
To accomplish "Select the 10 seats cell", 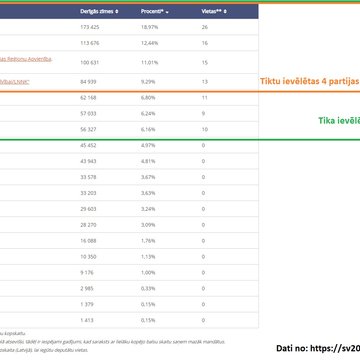I will [x=205, y=129].
